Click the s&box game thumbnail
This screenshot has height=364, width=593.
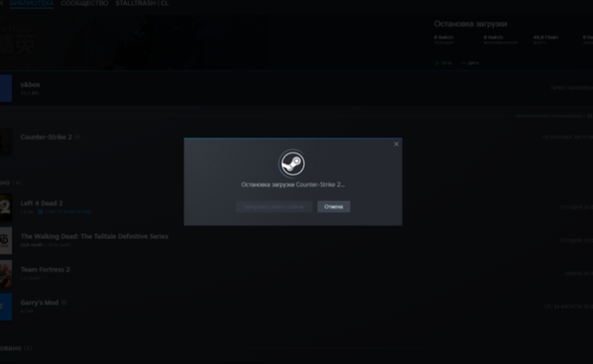pyautogui.click(x=5, y=88)
